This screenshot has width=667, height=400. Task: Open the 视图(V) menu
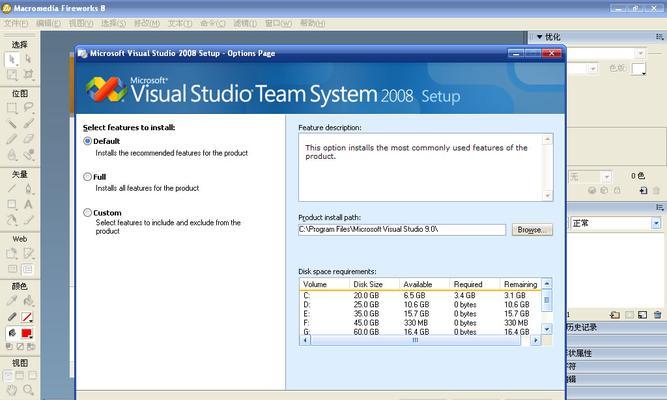pos(81,23)
